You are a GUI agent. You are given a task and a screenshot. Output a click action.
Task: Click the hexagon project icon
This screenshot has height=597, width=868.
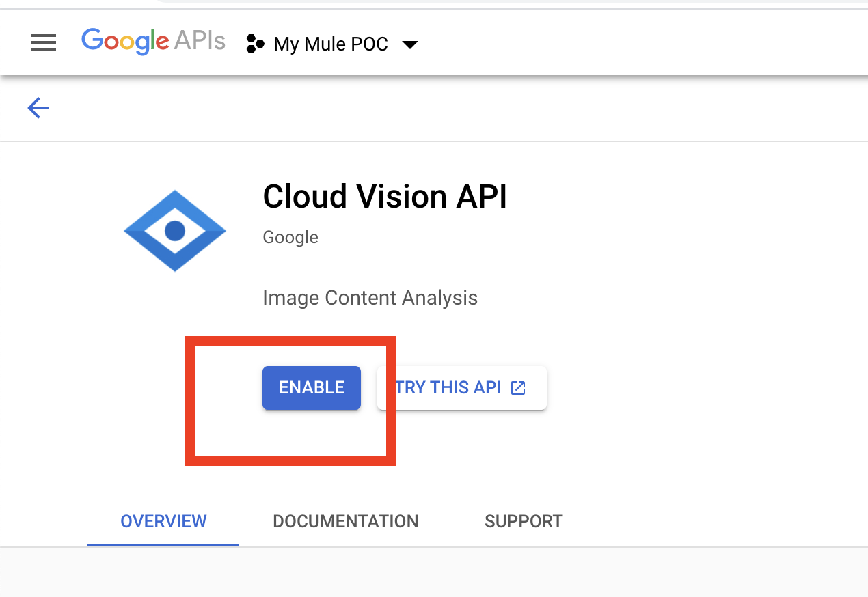pos(255,44)
